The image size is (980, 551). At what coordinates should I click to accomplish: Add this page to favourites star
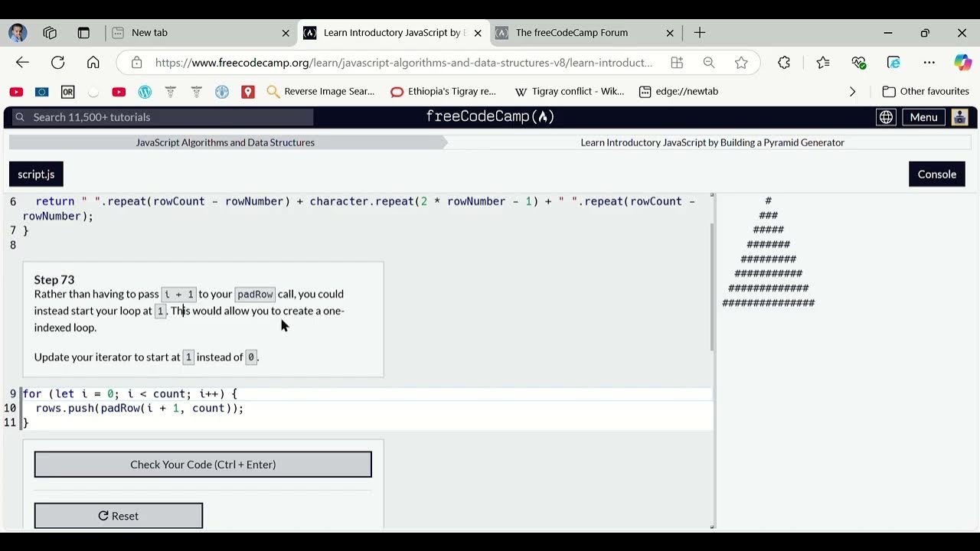(741, 63)
